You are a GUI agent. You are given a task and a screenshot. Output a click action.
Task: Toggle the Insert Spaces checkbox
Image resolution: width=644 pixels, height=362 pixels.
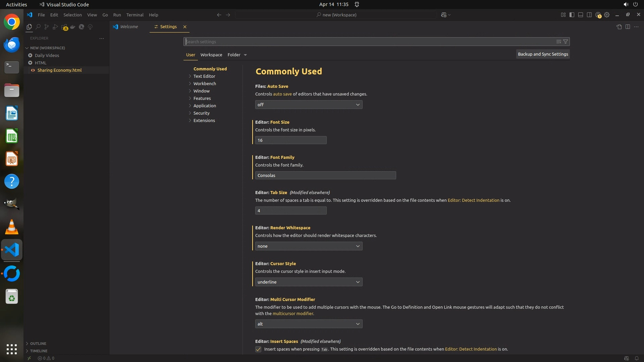click(258, 349)
